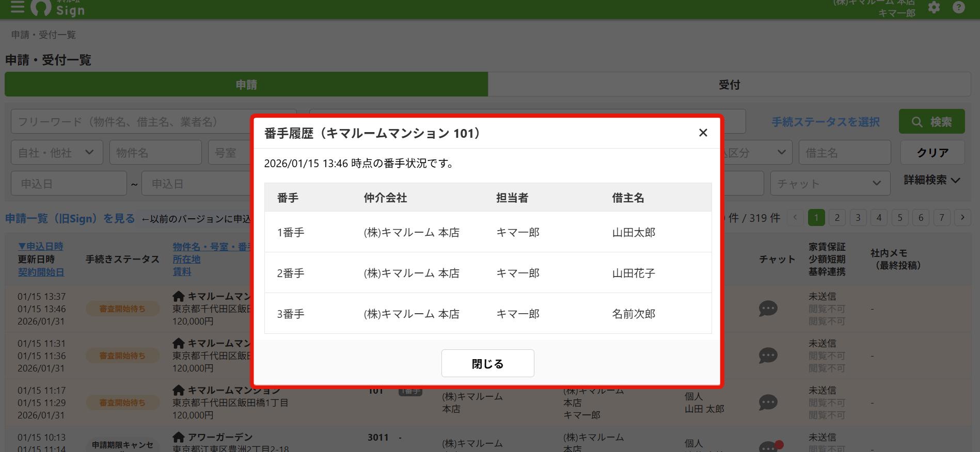Open the help question mark icon

pos(959,7)
